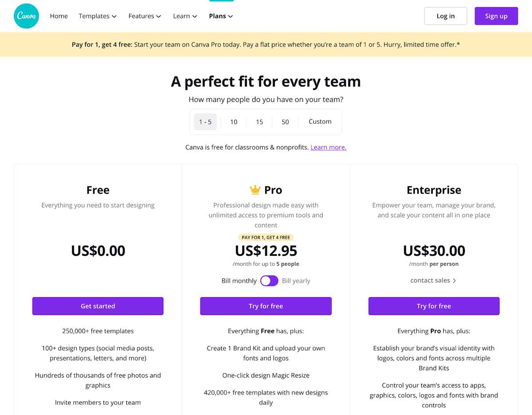The width and height of the screenshot is (532, 415).
Task: Click the Canva logo icon
Action: click(27, 16)
